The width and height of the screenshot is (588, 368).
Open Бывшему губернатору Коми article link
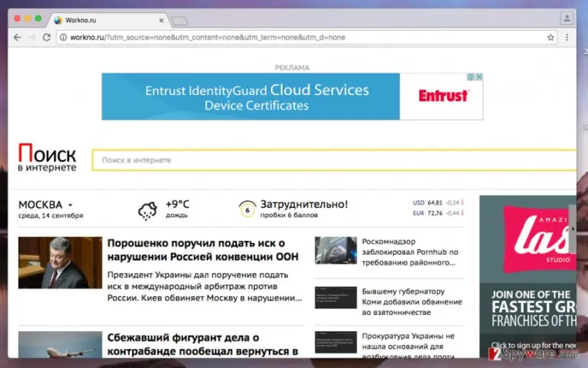(412, 301)
